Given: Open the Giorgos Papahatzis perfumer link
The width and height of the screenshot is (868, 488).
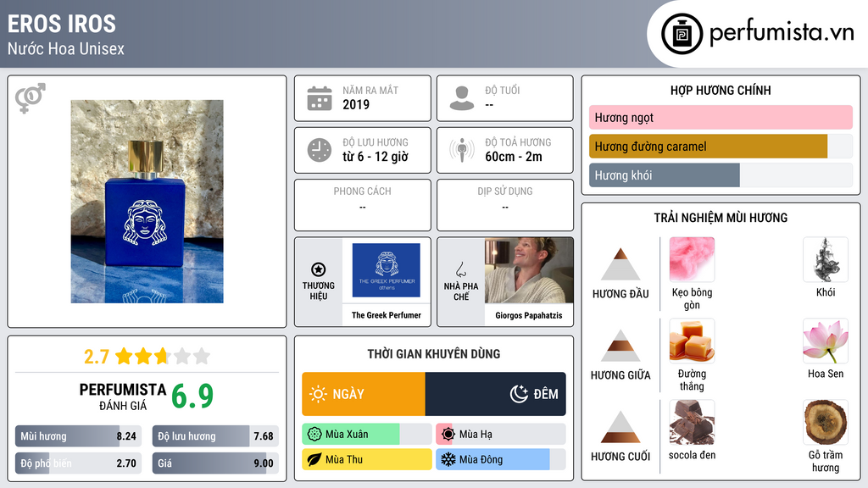Looking at the screenshot, I should pyautogui.click(x=529, y=315).
